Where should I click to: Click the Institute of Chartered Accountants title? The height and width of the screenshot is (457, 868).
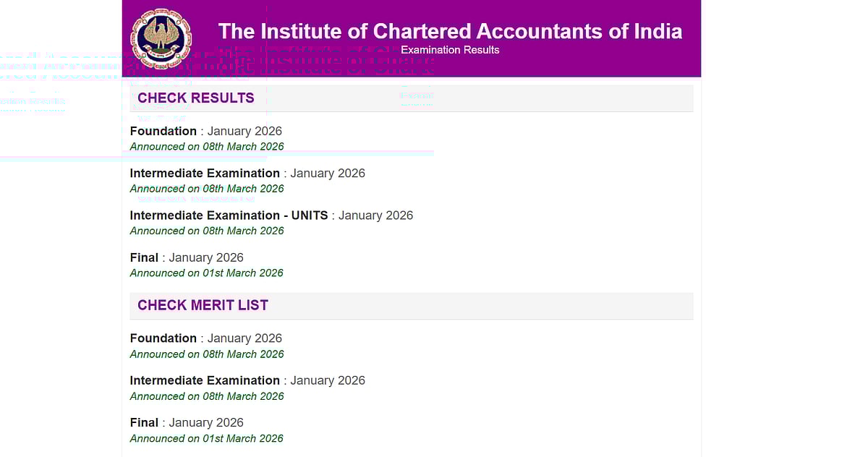point(450,31)
